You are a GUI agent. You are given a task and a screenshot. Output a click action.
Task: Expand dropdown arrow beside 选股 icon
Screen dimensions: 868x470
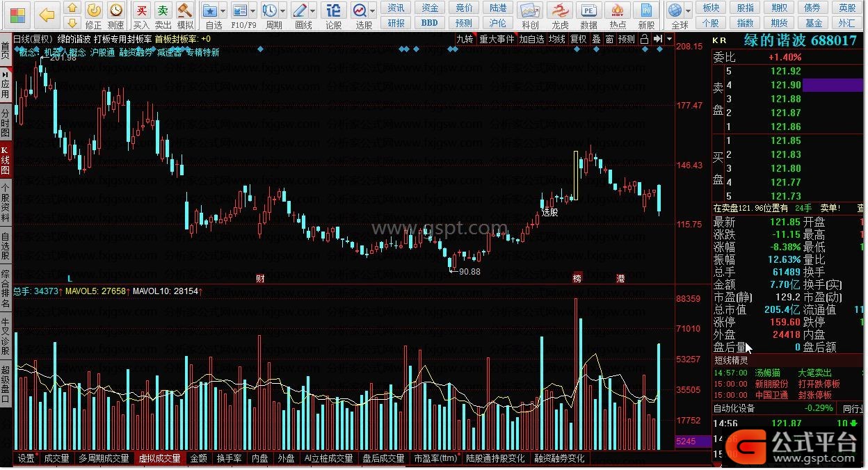[x=373, y=11]
